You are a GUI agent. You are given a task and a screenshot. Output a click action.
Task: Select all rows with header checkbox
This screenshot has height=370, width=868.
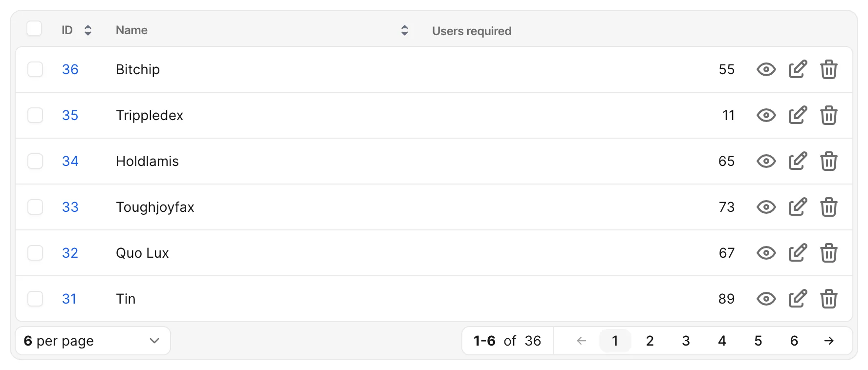tap(34, 28)
